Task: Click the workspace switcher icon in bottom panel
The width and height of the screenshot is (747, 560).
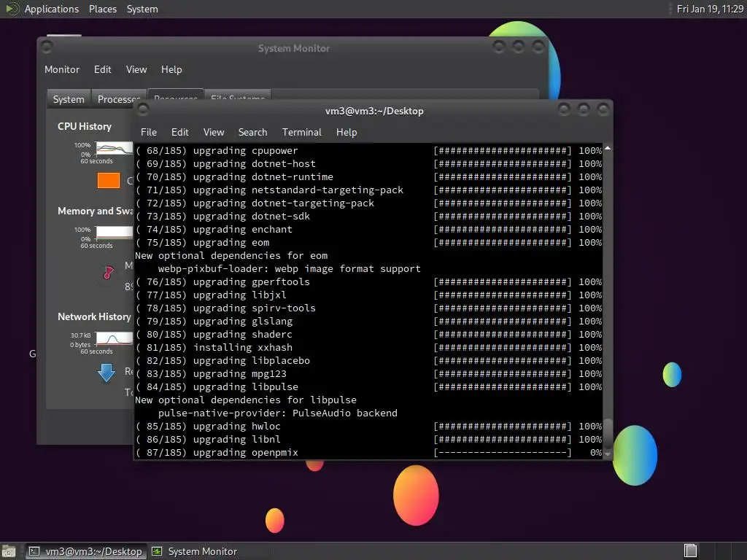Action: pos(690,551)
